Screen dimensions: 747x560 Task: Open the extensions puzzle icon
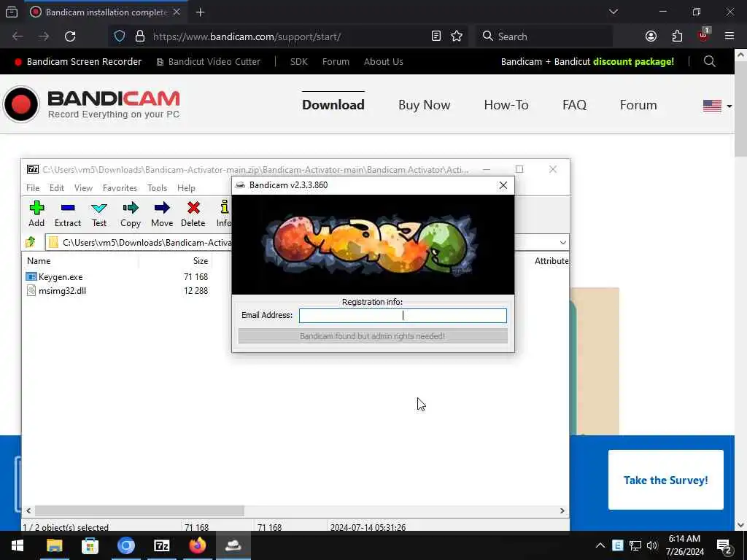[677, 36]
